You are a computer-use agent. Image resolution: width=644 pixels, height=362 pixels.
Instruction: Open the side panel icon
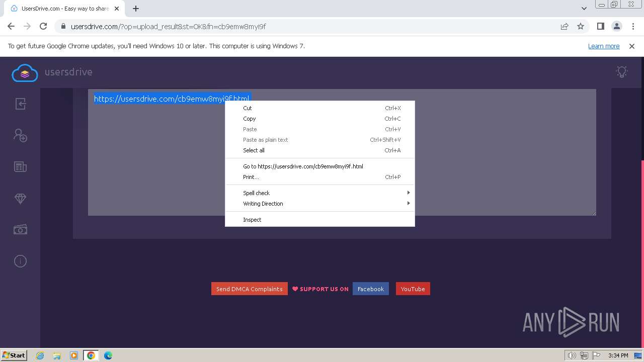tap(600, 27)
